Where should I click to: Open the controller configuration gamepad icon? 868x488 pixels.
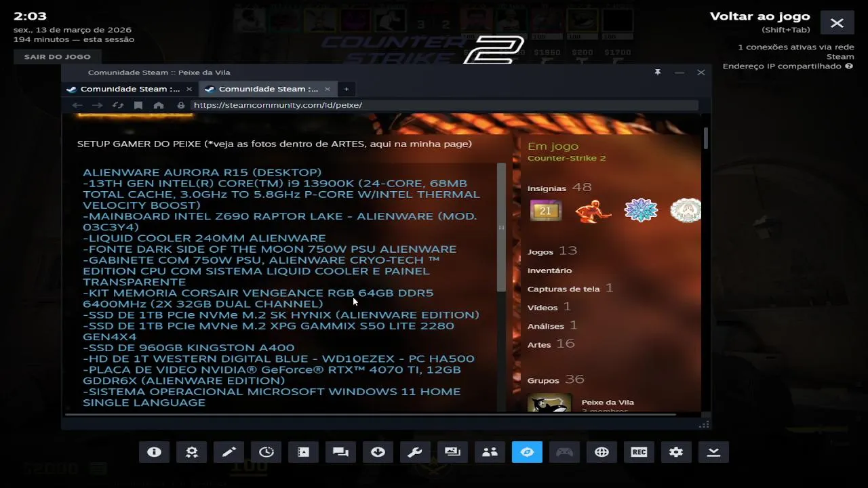click(564, 452)
